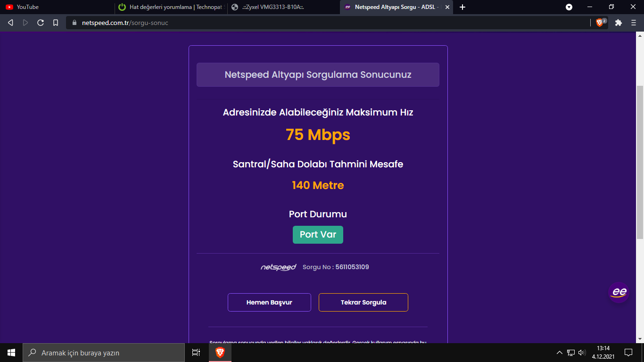The height and width of the screenshot is (362, 644).
Task: Open the volume tray icon
Action: (x=582, y=353)
